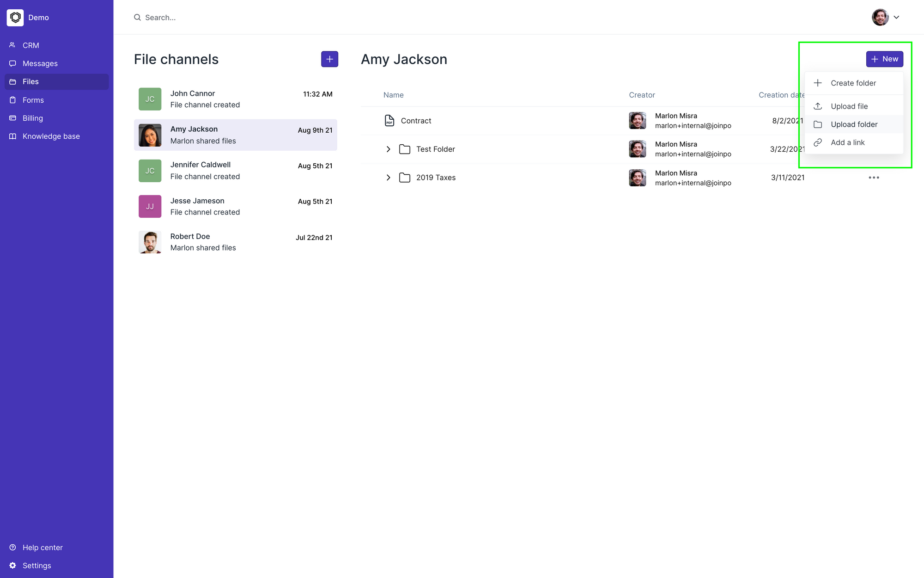Expand the Test Folder row
The height and width of the screenshot is (578, 924).
(388, 149)
